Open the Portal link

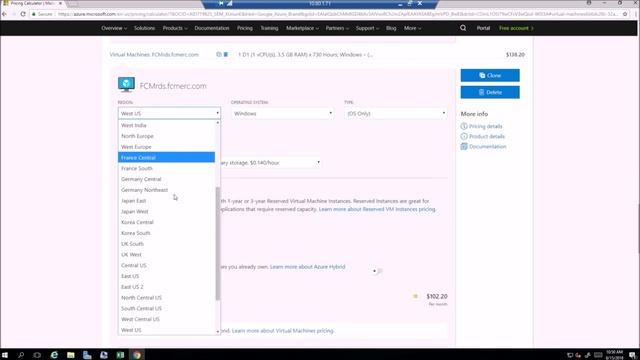tap(483, 28)
